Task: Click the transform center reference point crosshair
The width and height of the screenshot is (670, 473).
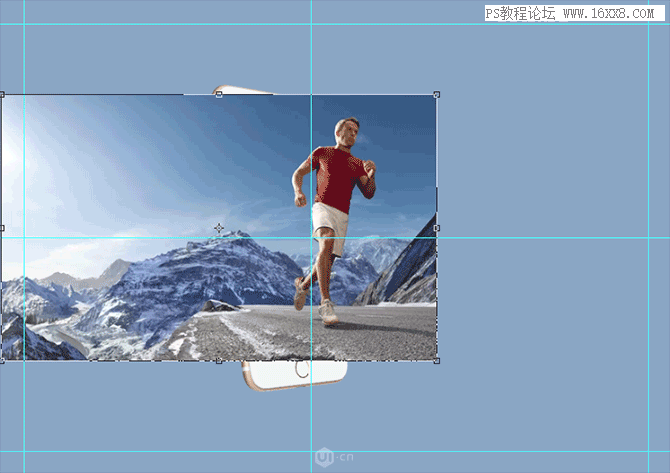Action: [219, 228]
